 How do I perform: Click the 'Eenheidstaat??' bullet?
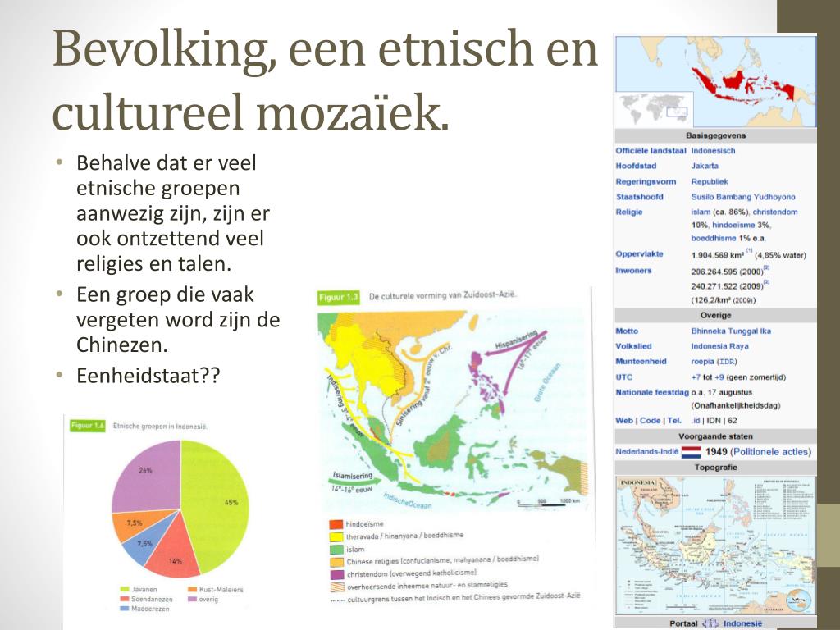[x=148, y=376]
